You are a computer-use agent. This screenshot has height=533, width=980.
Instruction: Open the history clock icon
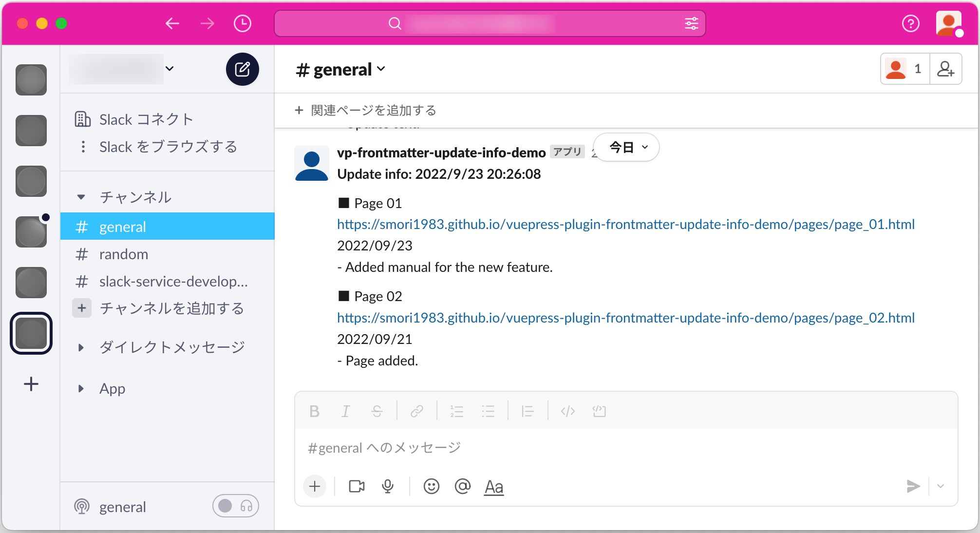click(x=242, y=23)
